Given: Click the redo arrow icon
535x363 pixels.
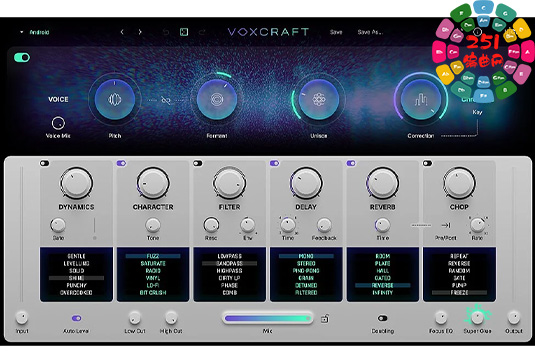Looking at the screenshot, I should pyautogui.click(x=202, y=32).
